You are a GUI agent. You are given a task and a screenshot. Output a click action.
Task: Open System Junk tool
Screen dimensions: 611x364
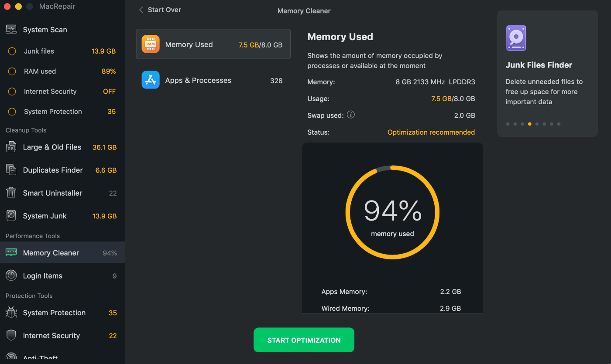click(62, 216)
